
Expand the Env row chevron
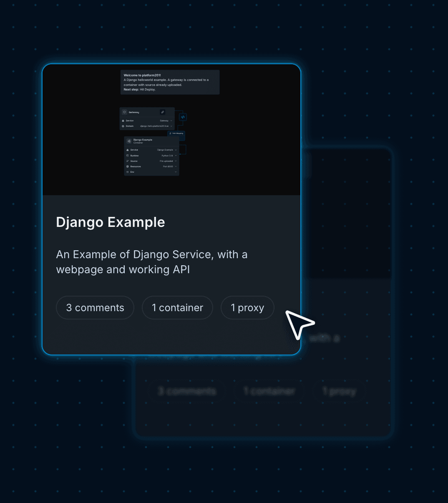176,172
